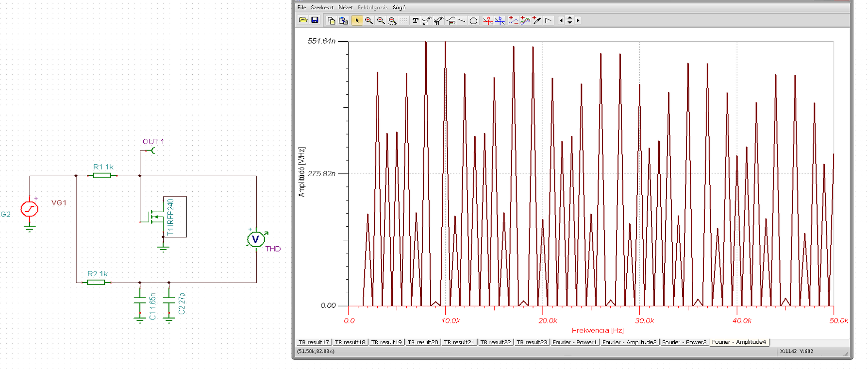Viewport: 868px width, 369px height.
Task: Select the arrow pointer tool
Action: click(x=357, y=20)
